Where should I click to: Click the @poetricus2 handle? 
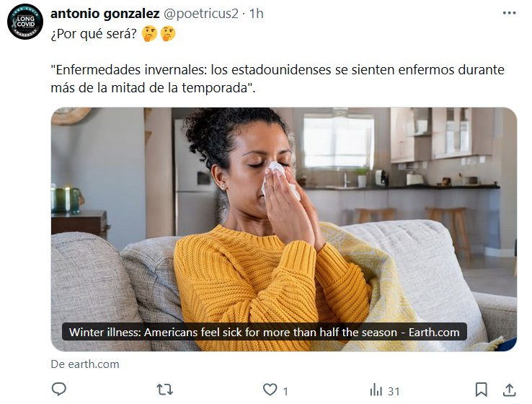[201, 14]
